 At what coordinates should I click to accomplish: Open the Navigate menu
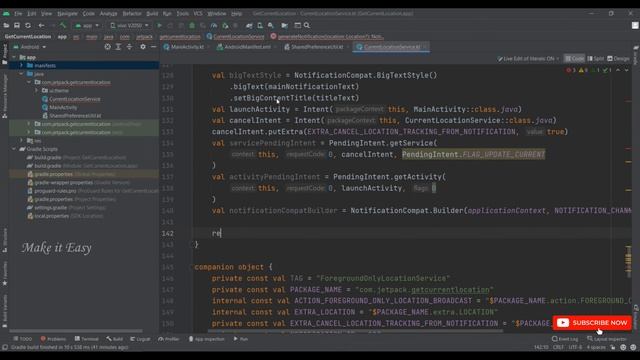point(67,13)
